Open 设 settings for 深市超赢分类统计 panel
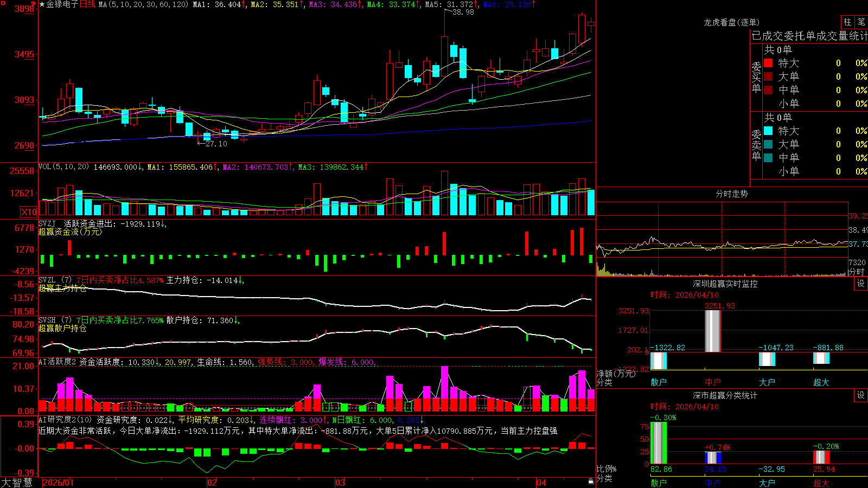The width and height of the screenshot is (868, 488). (861, 395)
